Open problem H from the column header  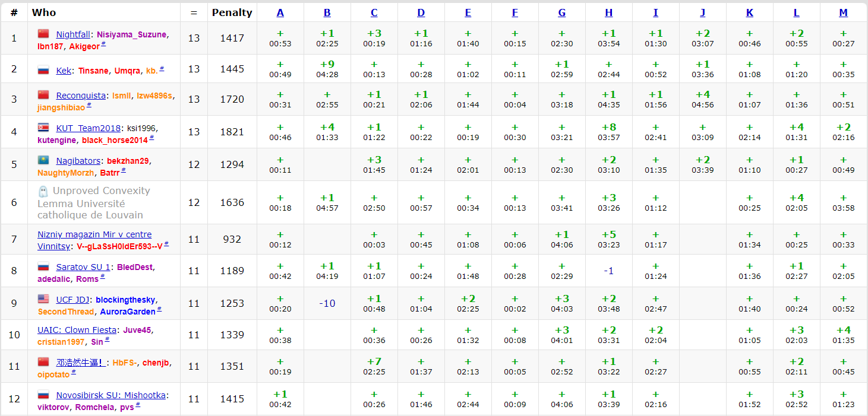(x=608, y=12)
